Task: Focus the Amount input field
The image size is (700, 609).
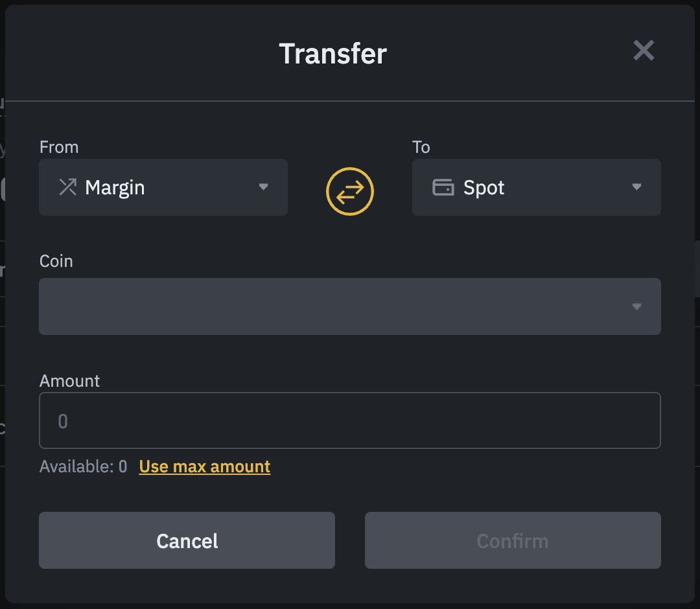Action: (350, 421)
